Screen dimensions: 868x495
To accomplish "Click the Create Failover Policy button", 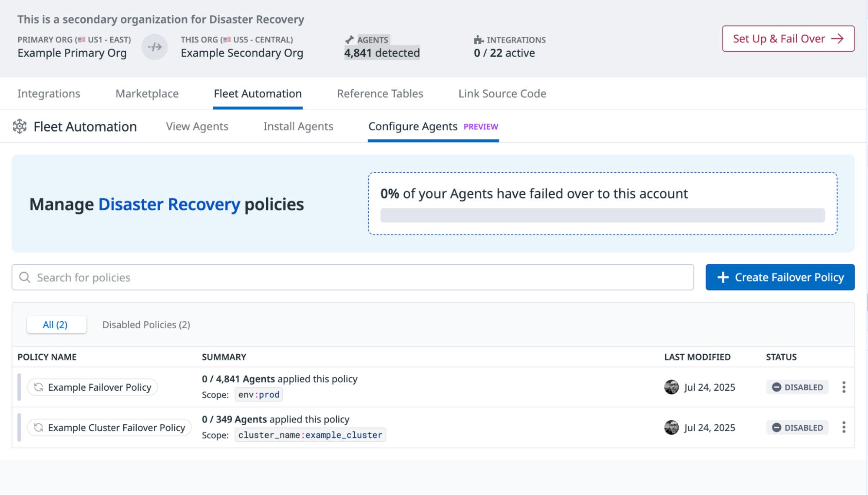I will coord(779,277).
